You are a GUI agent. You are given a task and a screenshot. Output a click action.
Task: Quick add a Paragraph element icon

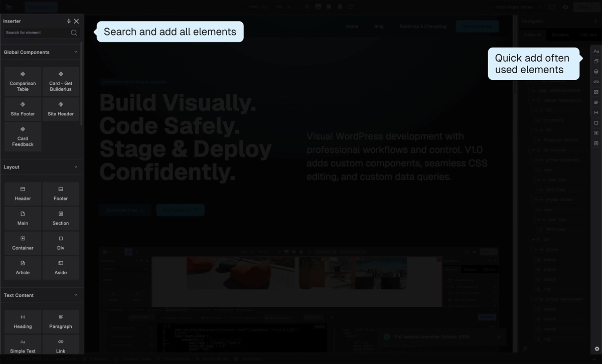(x=596, y=101)
